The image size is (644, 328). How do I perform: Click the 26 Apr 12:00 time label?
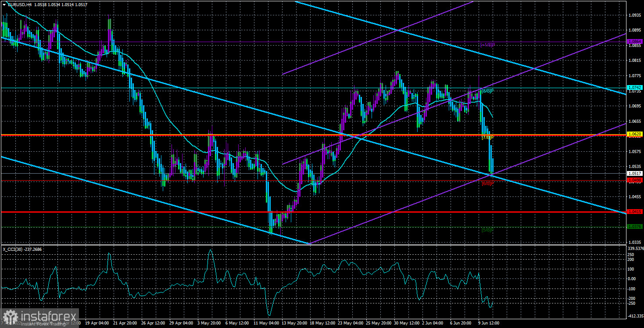pos(152,323)
